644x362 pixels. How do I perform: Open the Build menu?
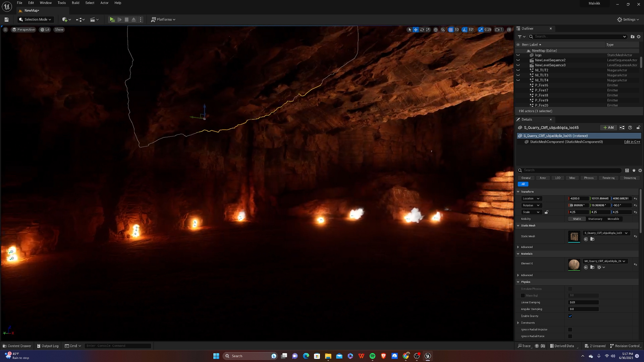pyautogui.click(x=75, y=3)
